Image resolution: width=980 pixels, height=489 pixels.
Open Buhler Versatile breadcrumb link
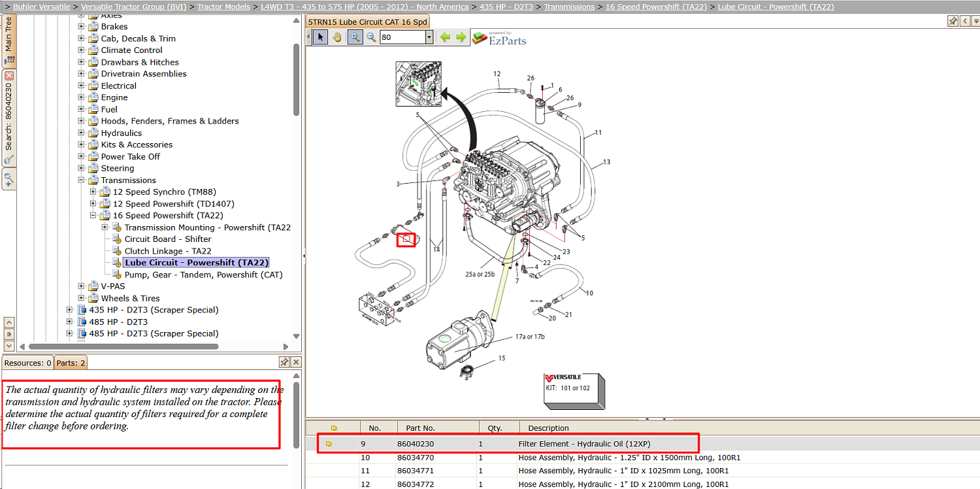(41, 7)
